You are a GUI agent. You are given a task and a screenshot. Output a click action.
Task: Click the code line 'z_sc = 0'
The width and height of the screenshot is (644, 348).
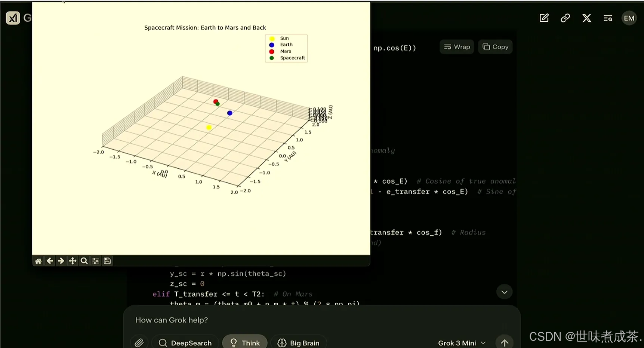point(187,284)
